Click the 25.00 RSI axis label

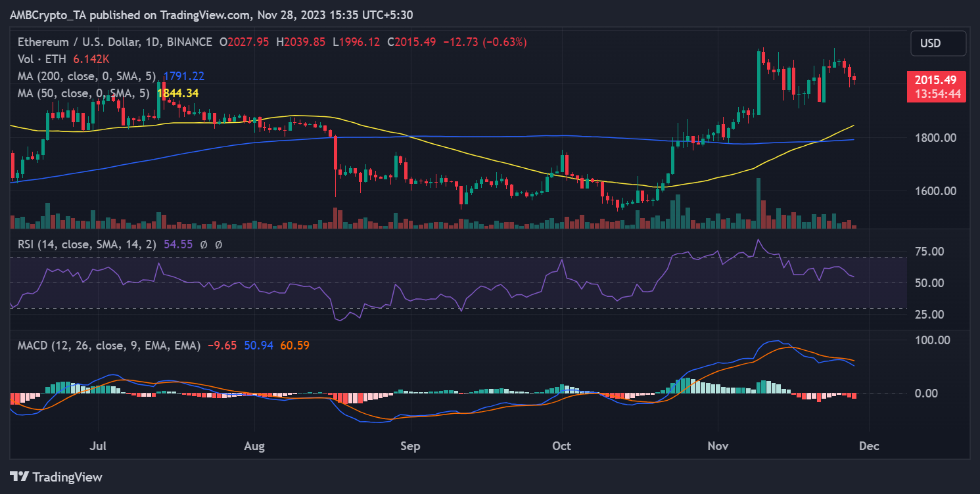[x=929, y=315]
